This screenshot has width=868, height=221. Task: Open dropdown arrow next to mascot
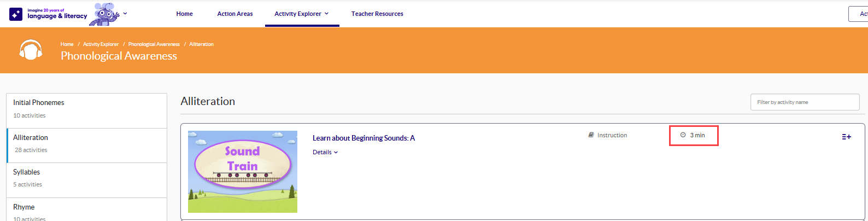coord(125,14)
